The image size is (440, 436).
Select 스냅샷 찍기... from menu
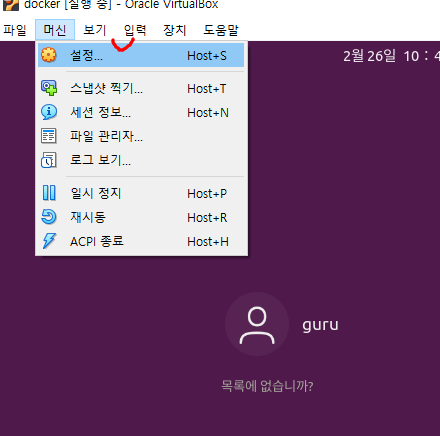[x=141, y=88]
